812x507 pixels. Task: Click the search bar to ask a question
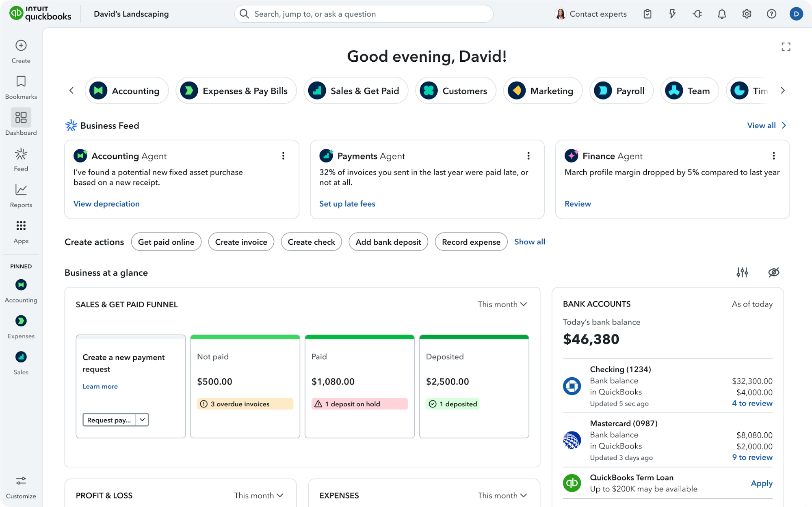coord(363,13)
